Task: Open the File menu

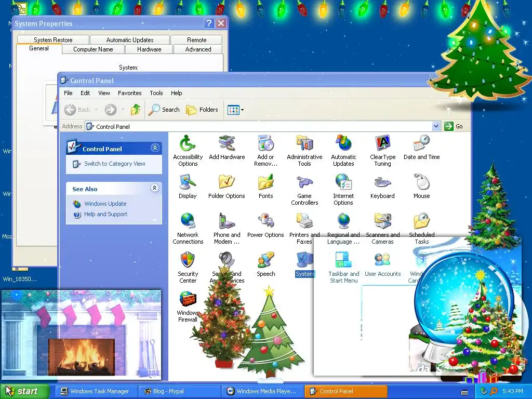Action: (x=68, y=93)
